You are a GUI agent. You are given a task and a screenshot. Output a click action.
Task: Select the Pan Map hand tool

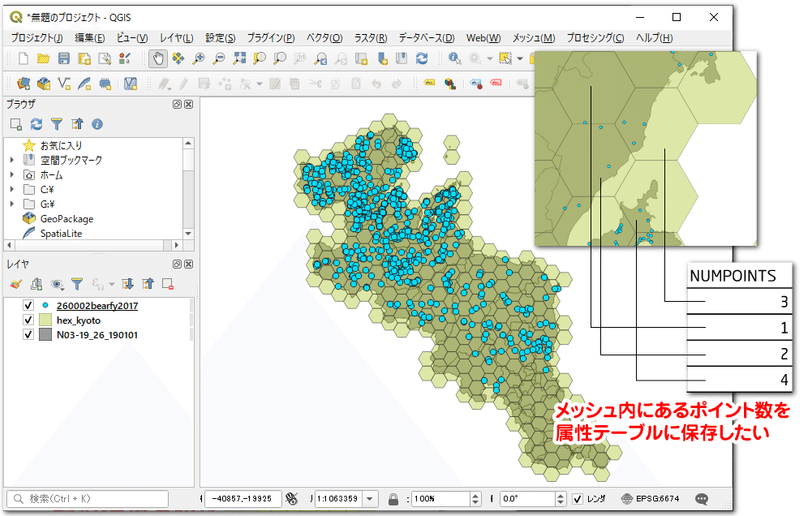pyautogui.click(x=158, y=59)
